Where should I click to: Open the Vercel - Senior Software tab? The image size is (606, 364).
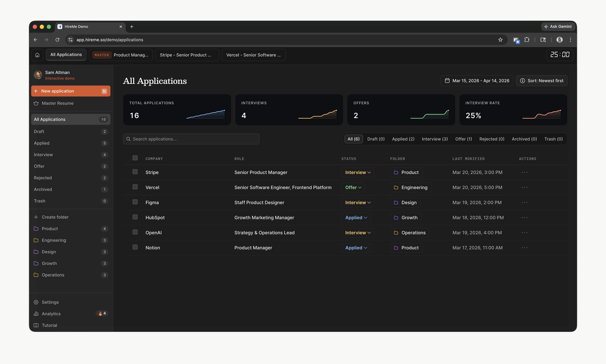pos(253,55)
